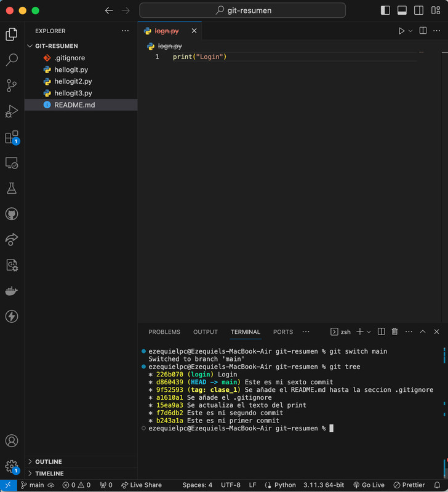Toggle the primary side bar
448x492 pixels.
[x=385, y=10]
